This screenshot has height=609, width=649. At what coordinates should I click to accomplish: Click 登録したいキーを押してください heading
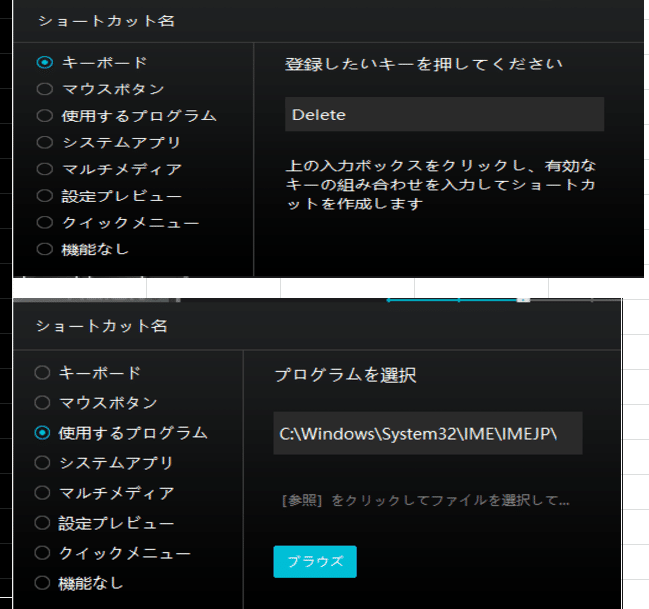[x=424, y=64]
